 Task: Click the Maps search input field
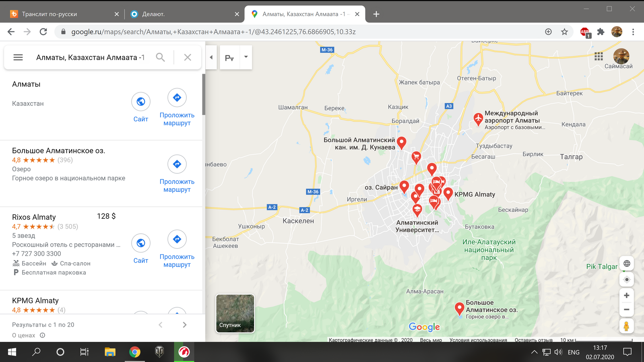tap(91, 58)
